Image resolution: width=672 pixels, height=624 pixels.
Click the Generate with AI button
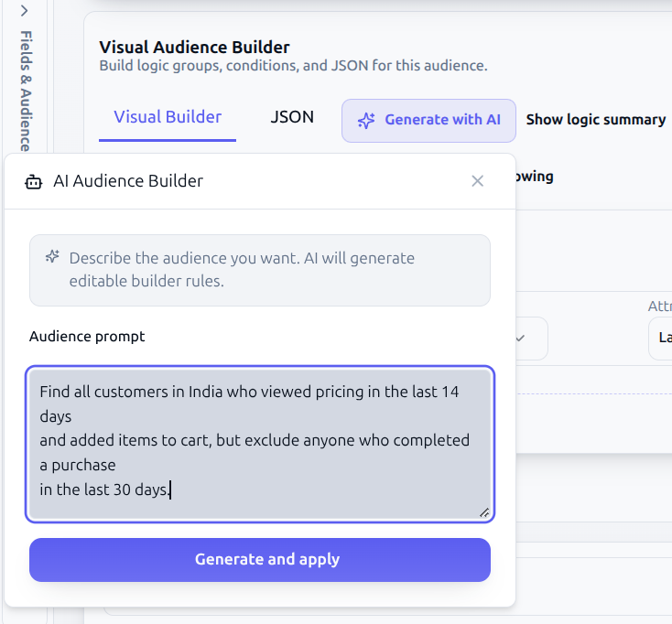[x=428, y=121]
